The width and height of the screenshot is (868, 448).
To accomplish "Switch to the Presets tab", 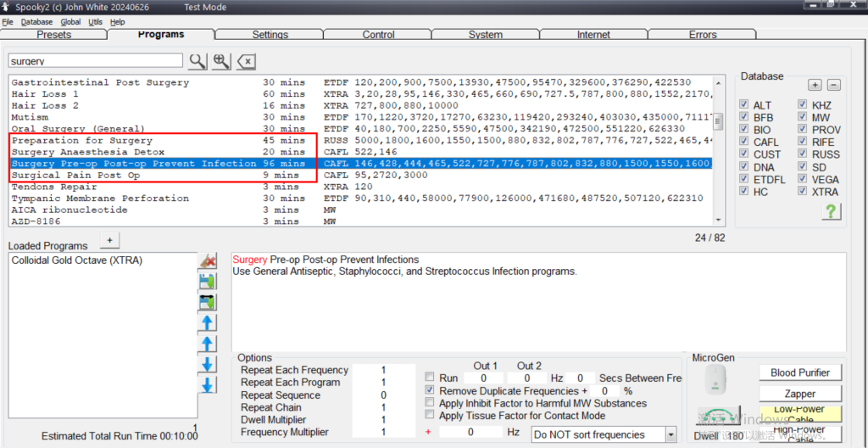I will click(53, 35).
